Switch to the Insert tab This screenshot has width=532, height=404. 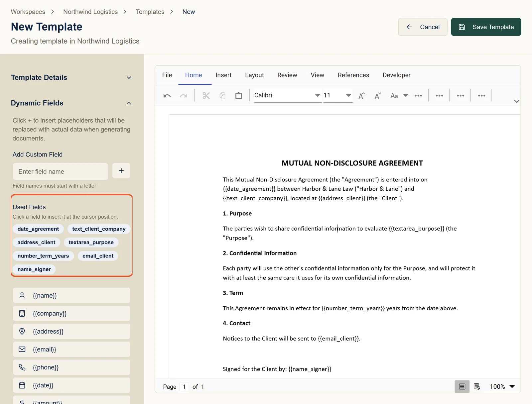223,75
